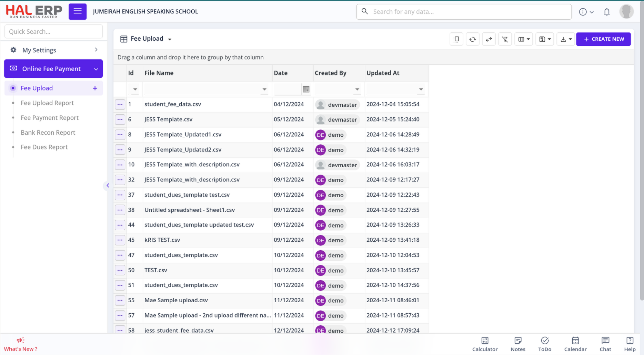
Task: Sort by the Id column header
Action: tap(135, 73)
